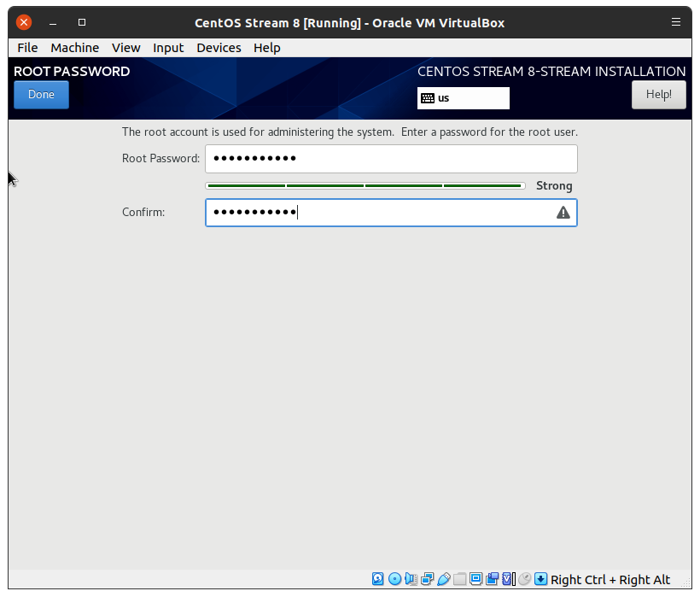
Task: Open the View menu
Action: coord(125,48)
